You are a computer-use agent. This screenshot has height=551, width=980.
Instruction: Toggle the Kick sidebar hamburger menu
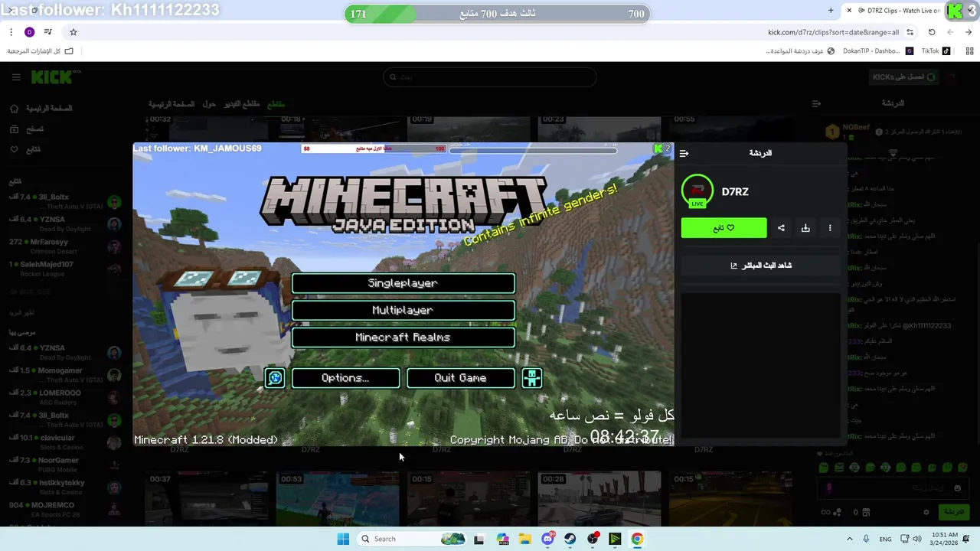pyautogui.click(x=16, y=77)
